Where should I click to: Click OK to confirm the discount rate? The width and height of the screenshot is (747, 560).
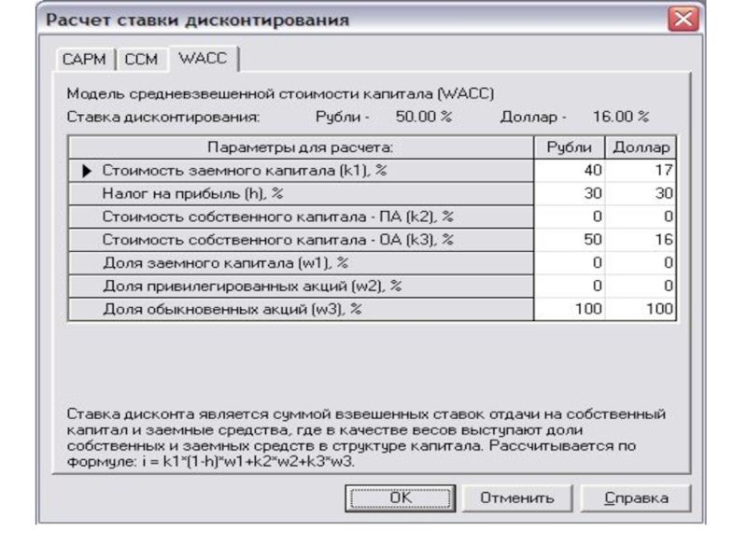(x=401, y=498)
